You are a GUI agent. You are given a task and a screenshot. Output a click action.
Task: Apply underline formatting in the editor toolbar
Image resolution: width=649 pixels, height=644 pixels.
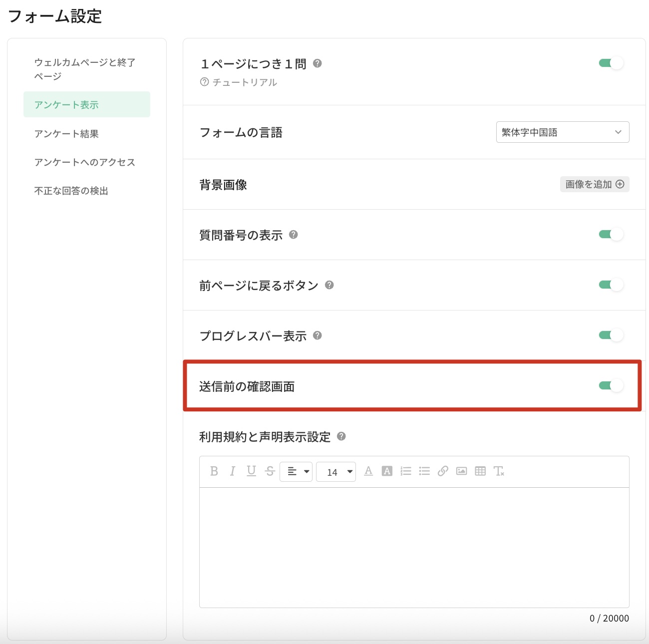[x=252, y=471]
